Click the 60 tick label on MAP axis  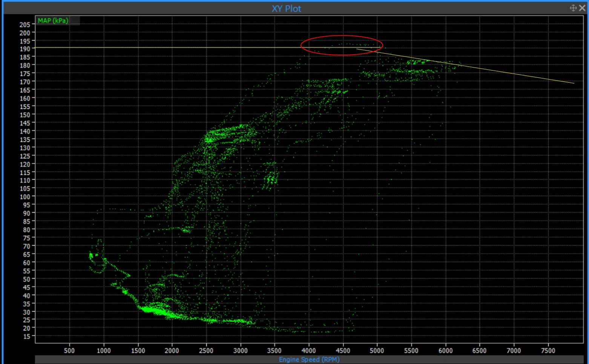coord(26,263)
